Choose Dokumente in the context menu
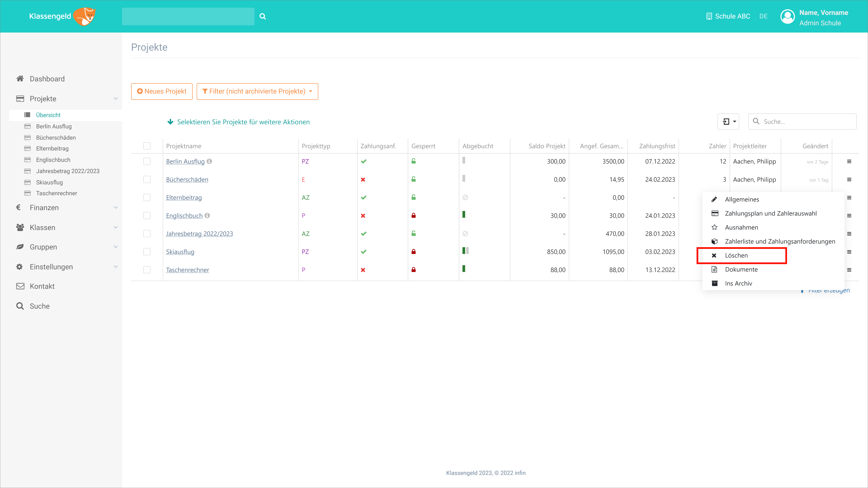This screenshot has width=868, height=488. 773,269
